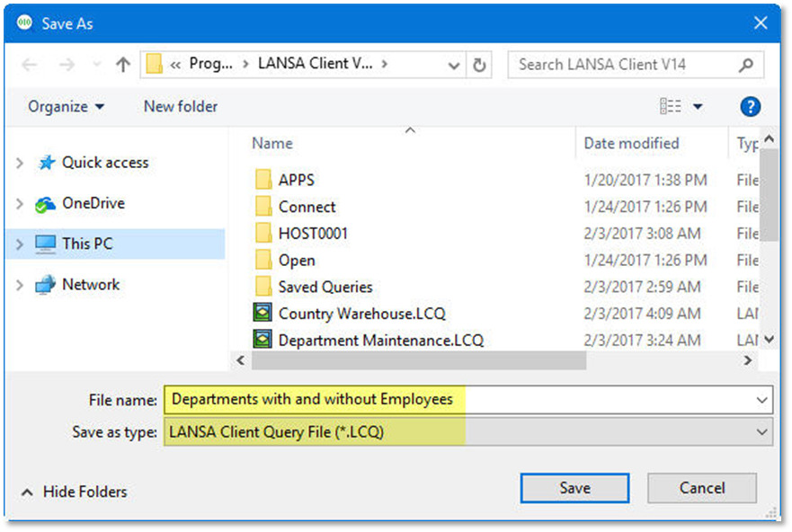Click the change view layout icon
The width and height of the screenshot is (792, 532).
[x=671, y=107]
